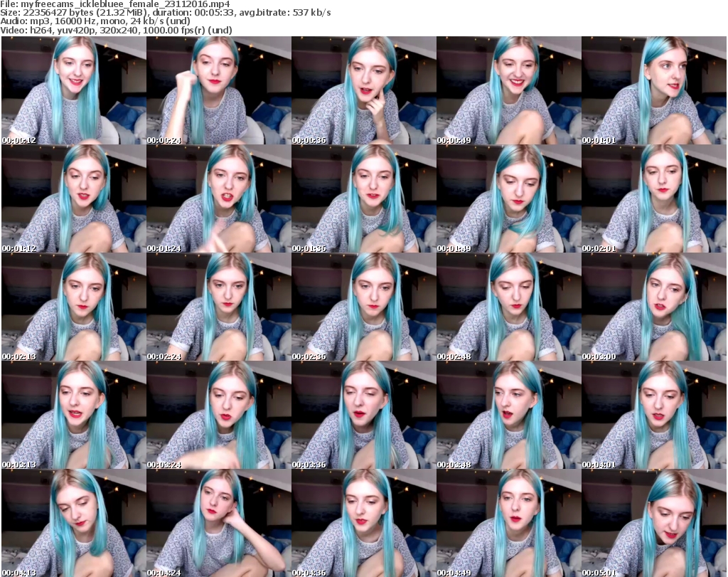Select the thumbnail frame stamped 00:04:01

654,415
